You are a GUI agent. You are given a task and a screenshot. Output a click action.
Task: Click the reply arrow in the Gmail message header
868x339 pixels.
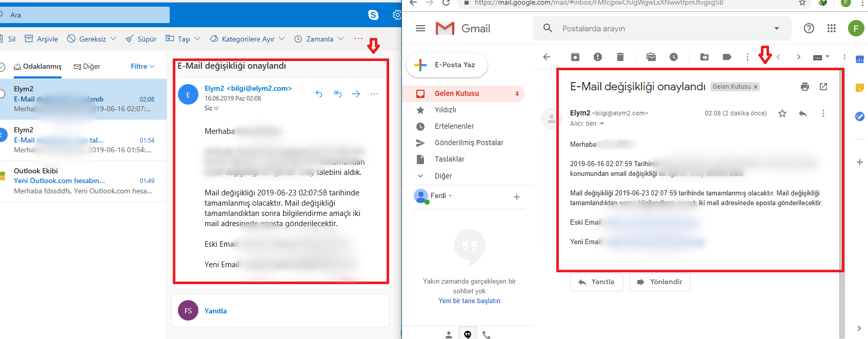803,113
